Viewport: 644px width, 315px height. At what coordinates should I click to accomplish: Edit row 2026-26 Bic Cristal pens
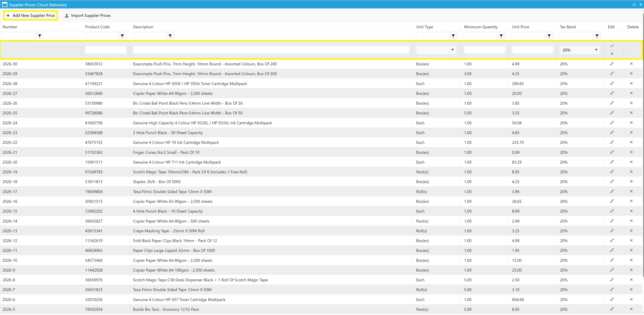(612, 103)
